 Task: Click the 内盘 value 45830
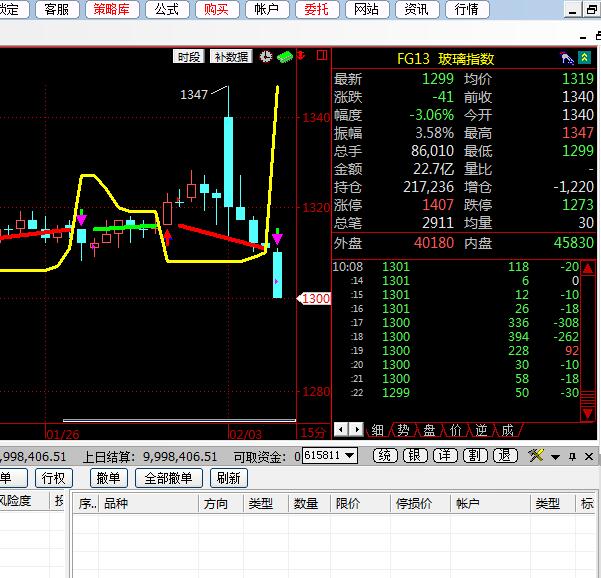[573, 243]
